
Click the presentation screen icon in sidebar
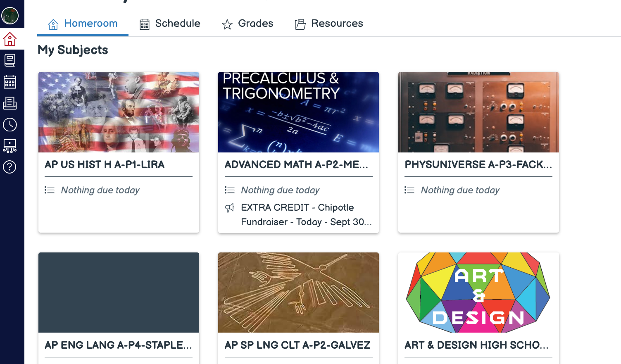[x=10, y=146]
